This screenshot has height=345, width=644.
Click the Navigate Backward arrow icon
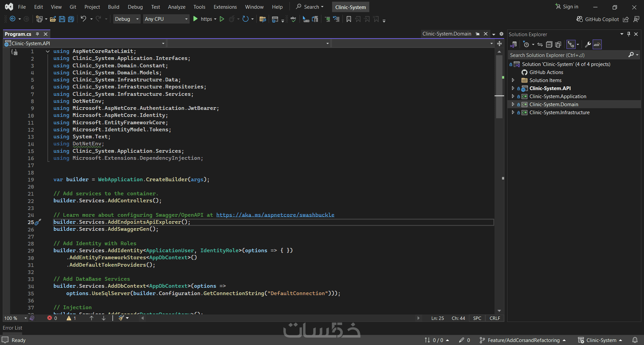tap(13, 19)
